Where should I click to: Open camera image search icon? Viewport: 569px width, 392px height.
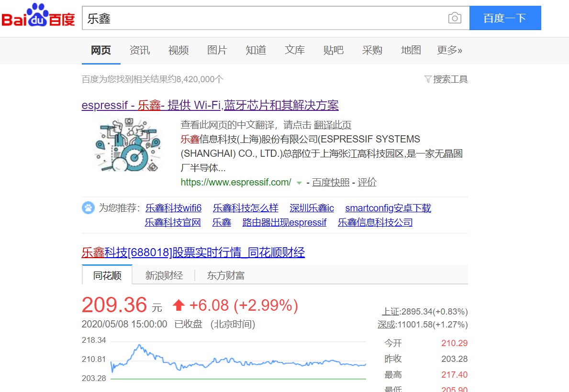(x=454, y=18)
